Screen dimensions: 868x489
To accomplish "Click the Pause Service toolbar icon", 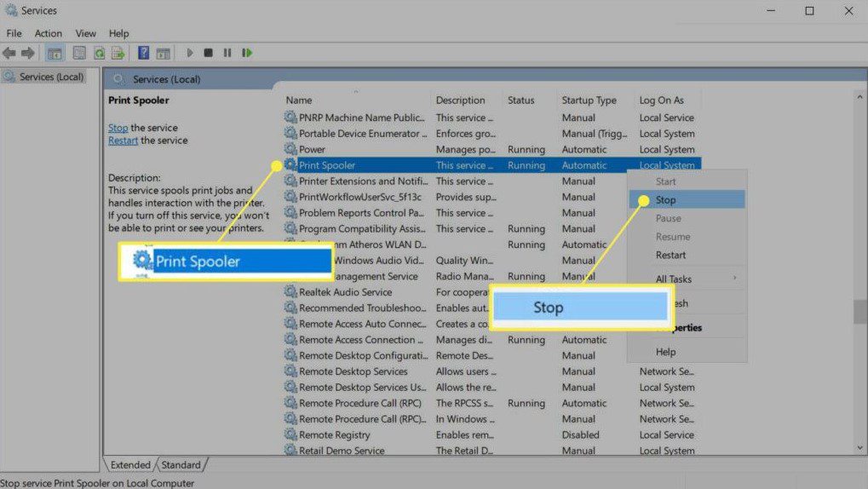I will pyautogui.click(x=227, y=53).
